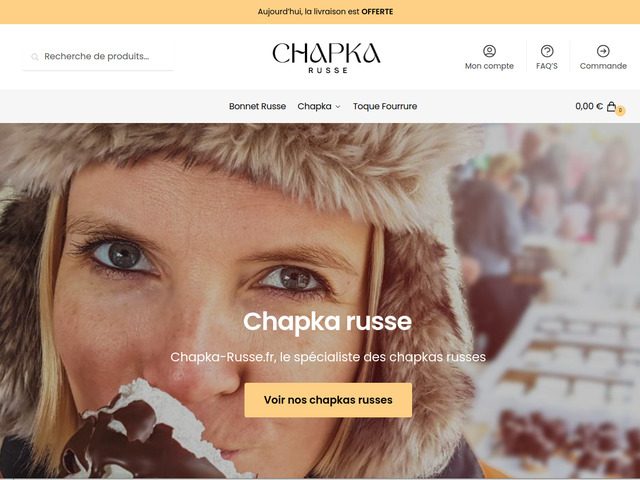Viewport: 640px width, 480px height.
Task: Open the Chapka Russe logo homepage link
Action: tap(327, 58)
